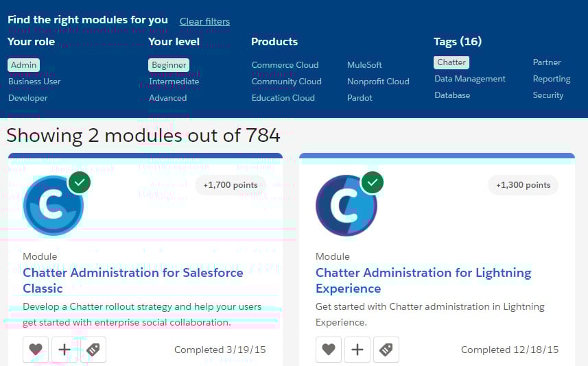Image resolution: width=588 pixels, height=366 pixels.
Task: Favorite the Salesforce Classic module with heart icon
Action: pos(36,350)
